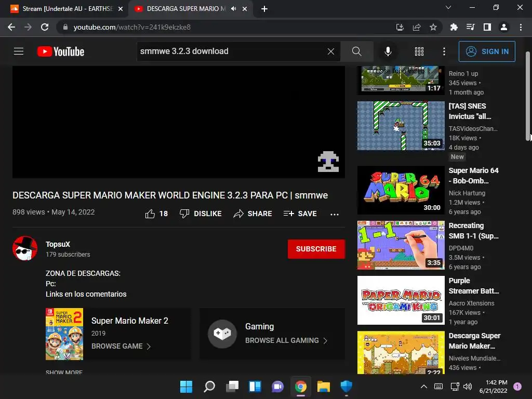Mute tab via speaker icon on tab
The image size is (532, 399).
(x=233, y=9)
